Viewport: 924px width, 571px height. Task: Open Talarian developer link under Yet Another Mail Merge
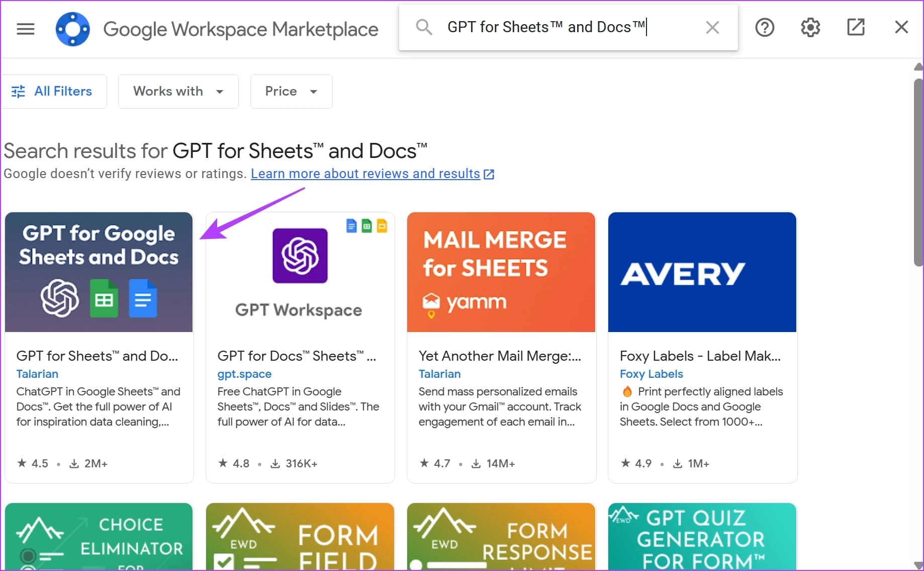[x=439, y=374]
